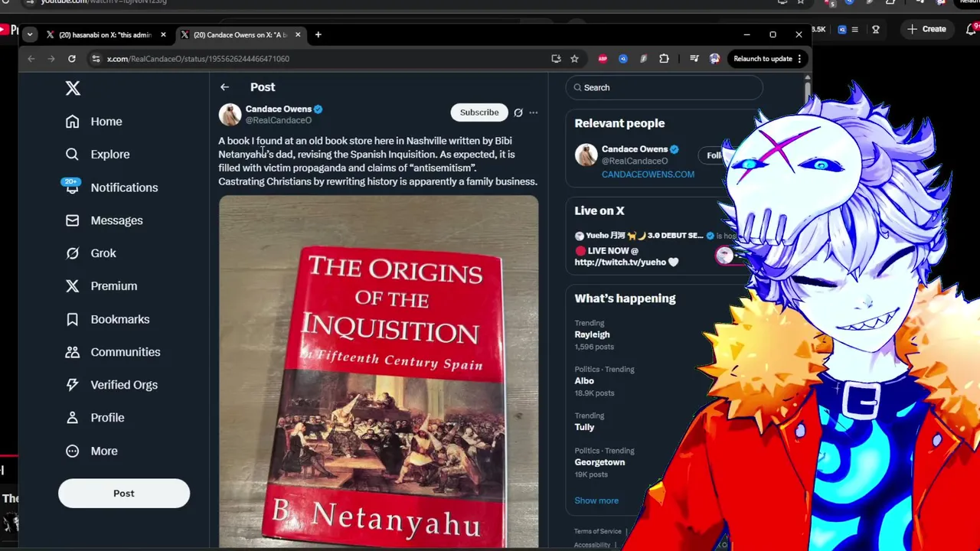
Task: Open media control icon in toolbar
Action: (x=694, y=59)
